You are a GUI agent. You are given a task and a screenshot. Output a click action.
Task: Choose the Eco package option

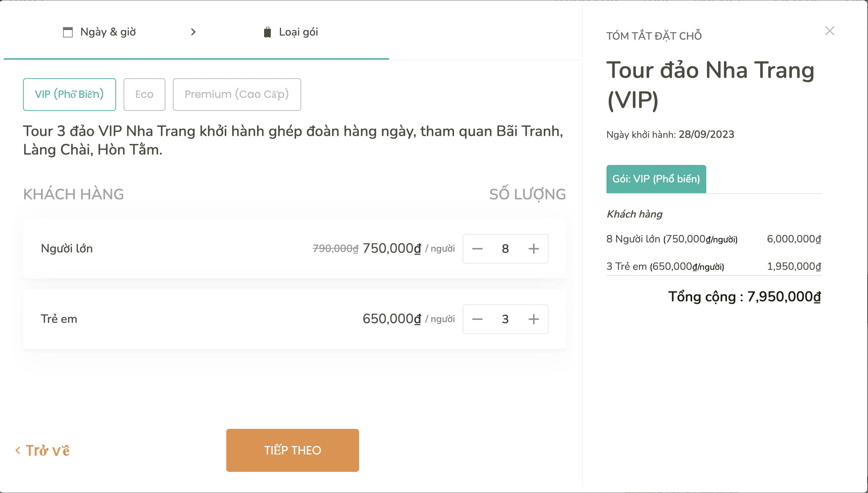click(144, 95)
